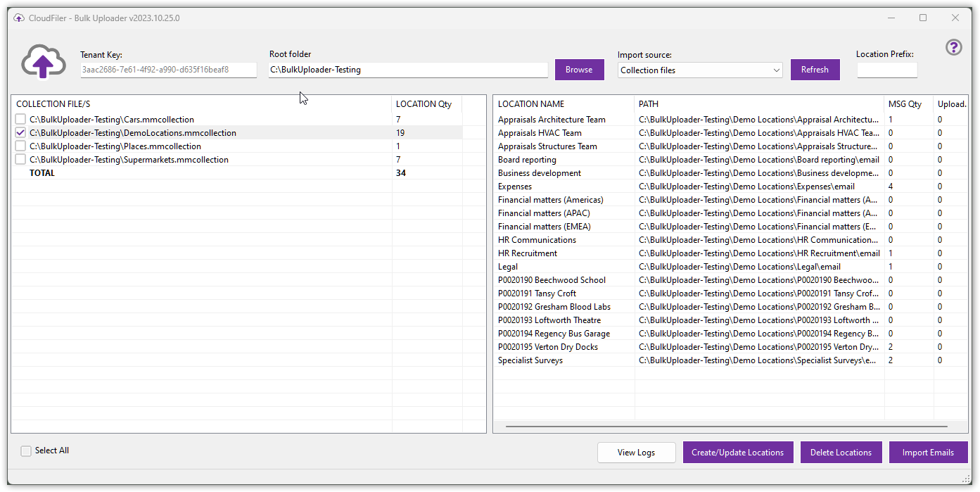Click the locations table horizontal scrollbar
The width and height of the screenshot is (980, 492).
coord(726,427)
